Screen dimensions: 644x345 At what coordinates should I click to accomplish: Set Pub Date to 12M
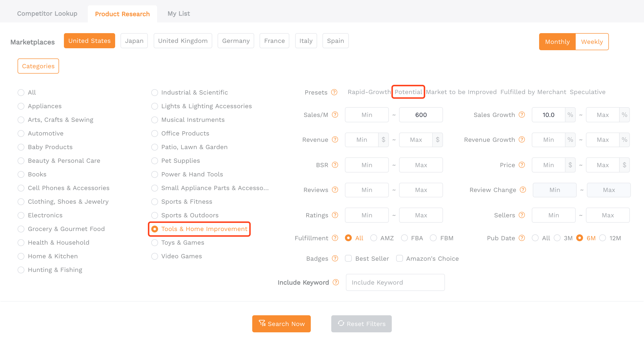(603, 238)
